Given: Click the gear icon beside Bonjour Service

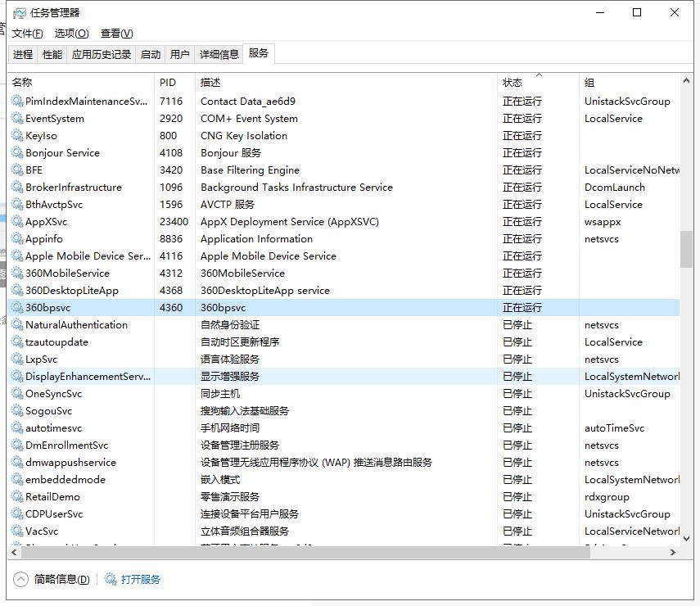Looking at the screenshot, I should pos(16,153).
